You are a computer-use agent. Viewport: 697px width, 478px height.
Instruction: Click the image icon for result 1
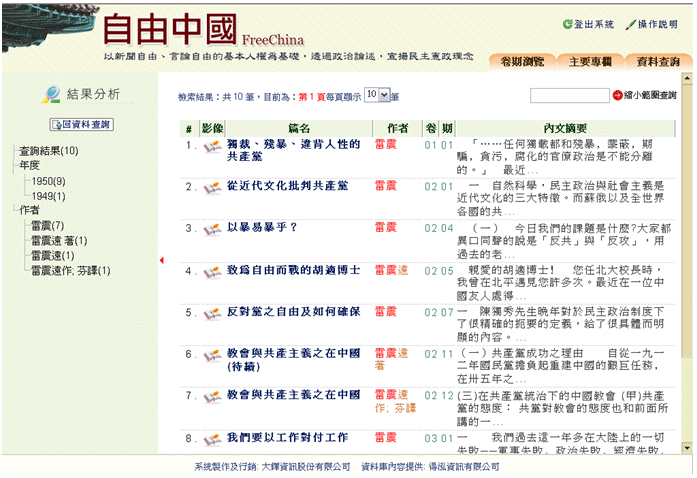click(211, 146)
